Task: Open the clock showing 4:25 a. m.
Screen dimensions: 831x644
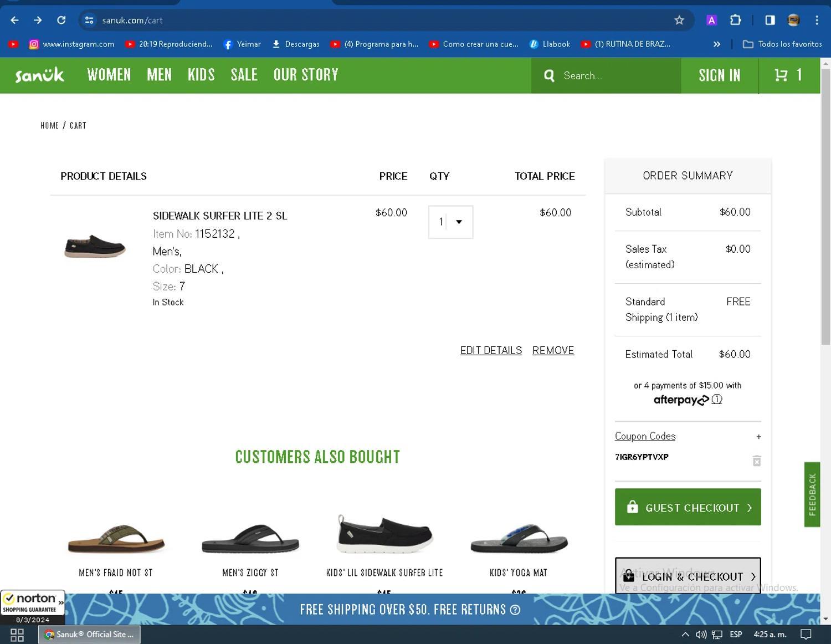Action: pos(770,635)
